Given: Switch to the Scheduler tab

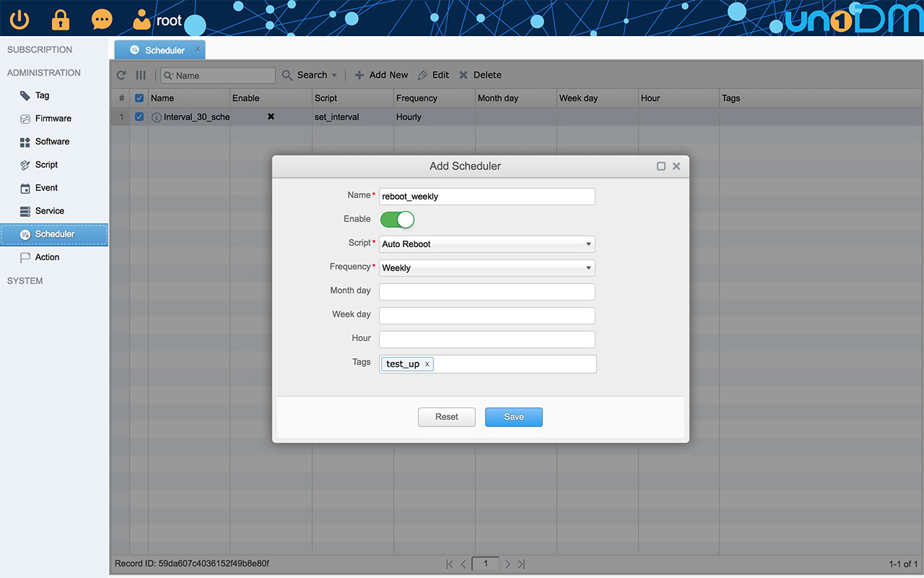Looking at the screenshot, I should tap(160, 51).
